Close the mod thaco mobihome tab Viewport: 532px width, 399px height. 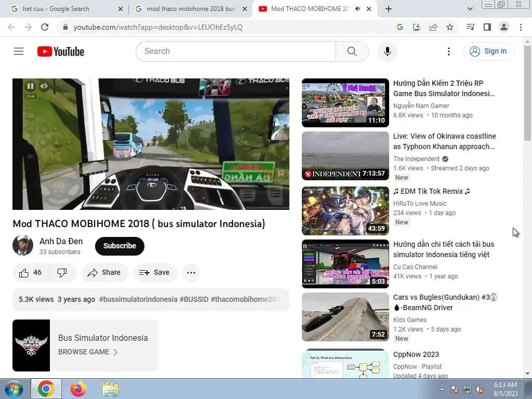pos(244,9)
